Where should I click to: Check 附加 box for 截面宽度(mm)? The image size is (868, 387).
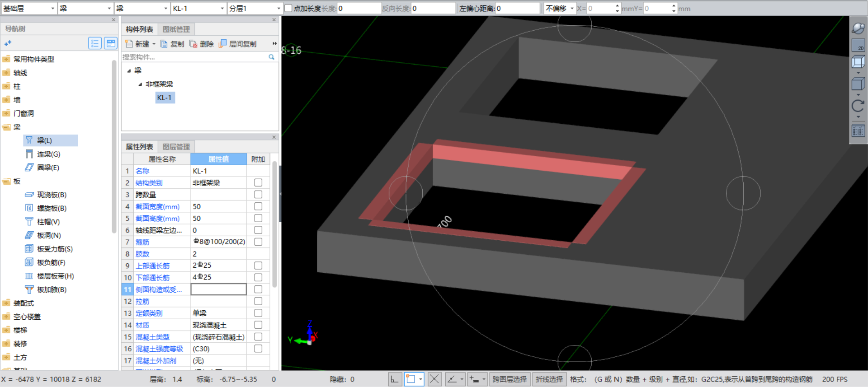pyautogui.click(x=258, y=206)
